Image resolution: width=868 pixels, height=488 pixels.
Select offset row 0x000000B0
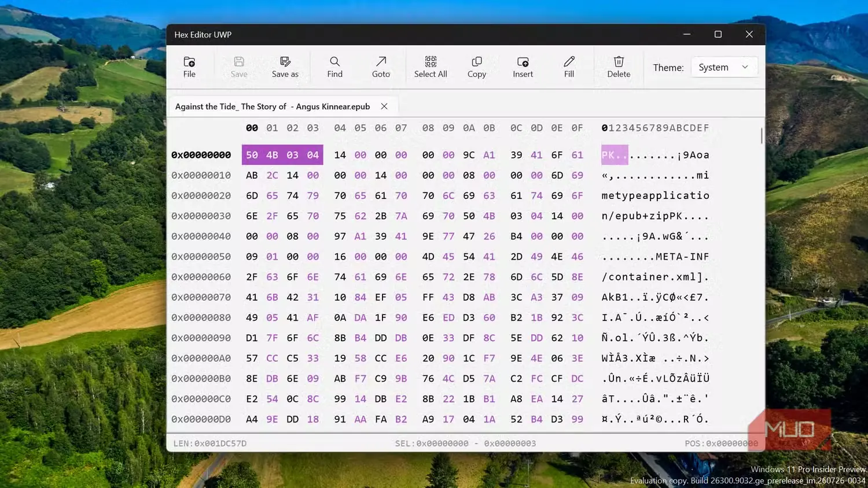tap(201, 379)
